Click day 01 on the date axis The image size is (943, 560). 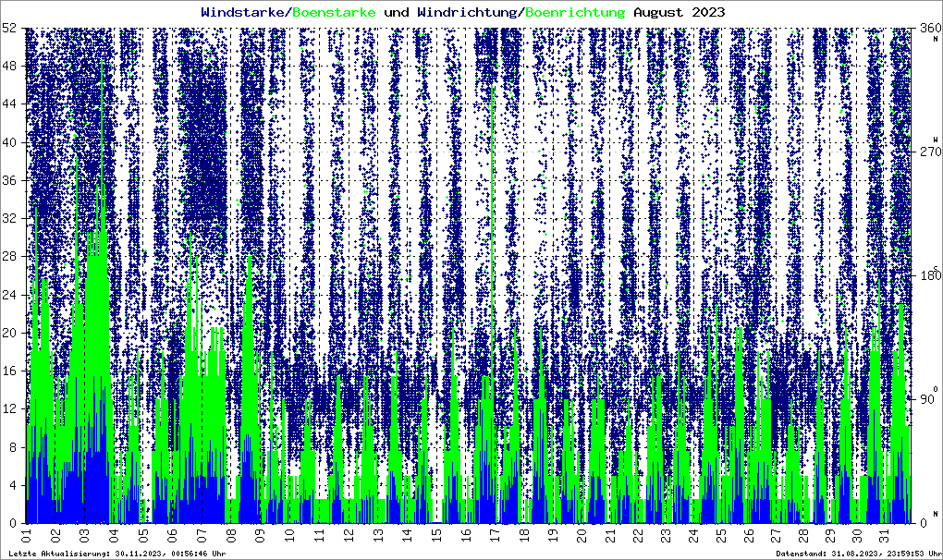click(x=27, y=536)
